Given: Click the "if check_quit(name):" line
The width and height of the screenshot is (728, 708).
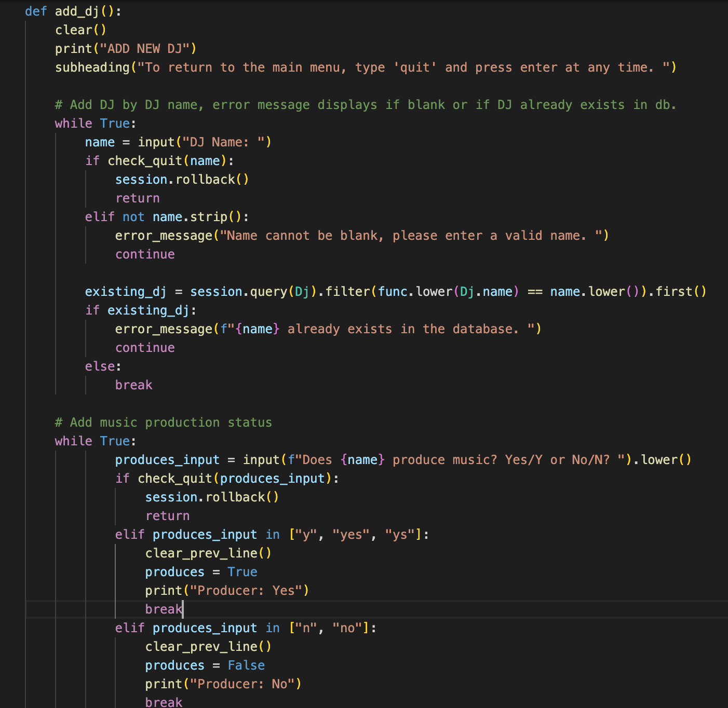Looking at the screenshot, I should (159, 161).
